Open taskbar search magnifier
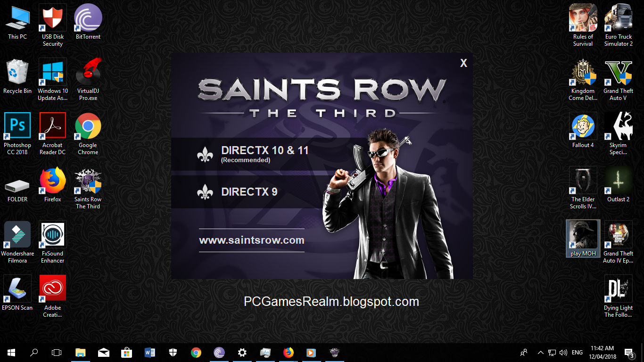This screenshot has height=362, width=644. [34, 353]
